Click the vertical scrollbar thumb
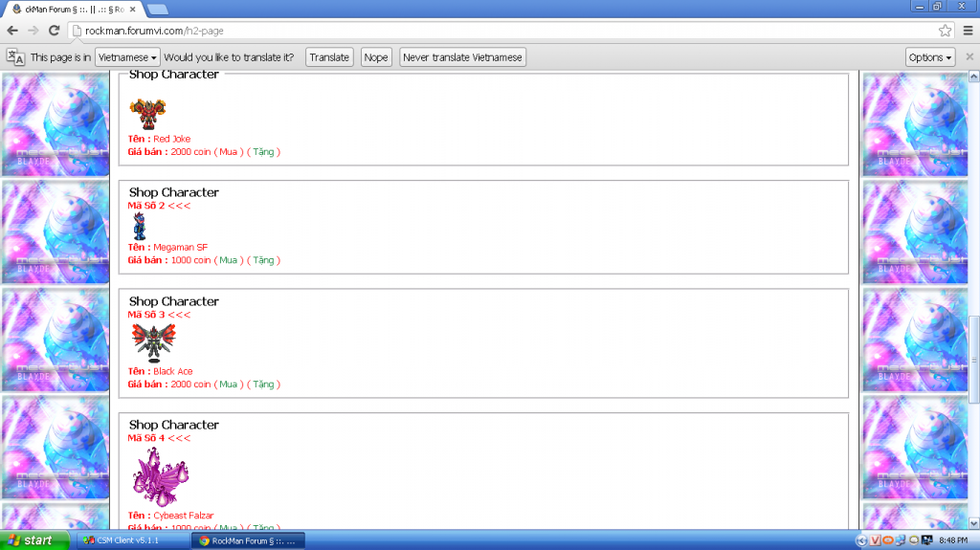The width and height of the screenshot is (980, 550). [973, 360]
